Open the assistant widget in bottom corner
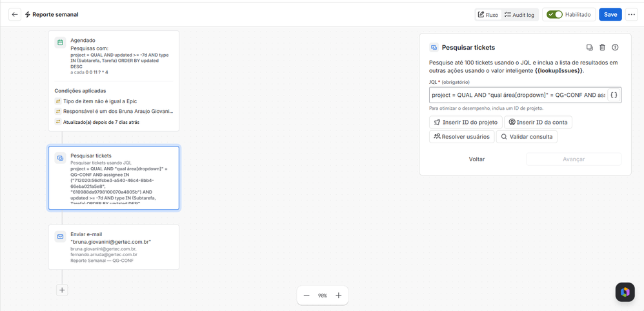Viewport: 644px width, 311px height. pos(625,292)
